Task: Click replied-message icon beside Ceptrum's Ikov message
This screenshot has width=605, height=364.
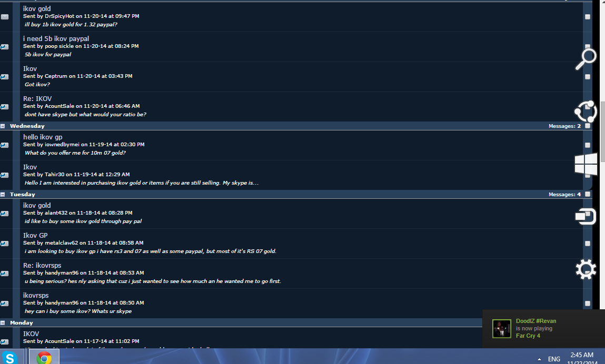Action: point(5,77)
